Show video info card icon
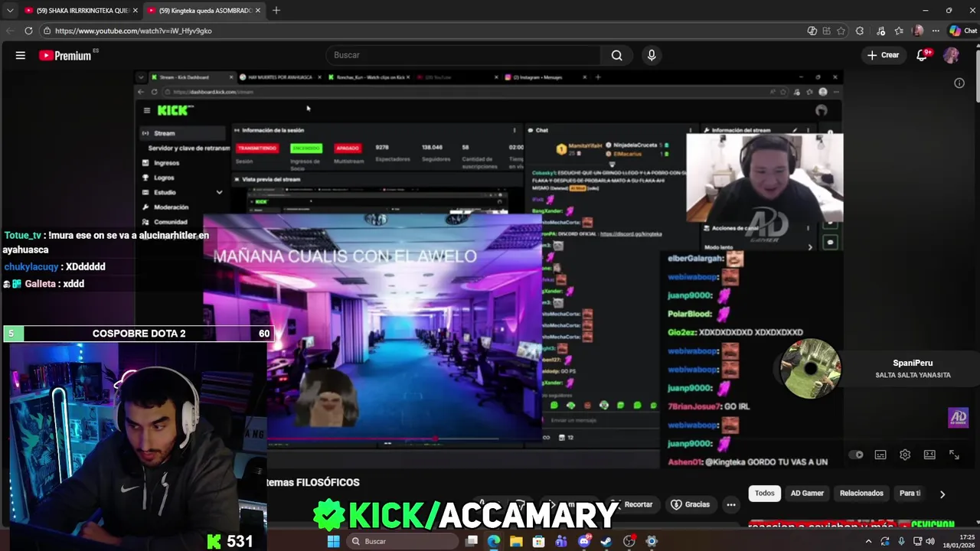The width and height of the screenshot is (980, 551). pos(959,83)
